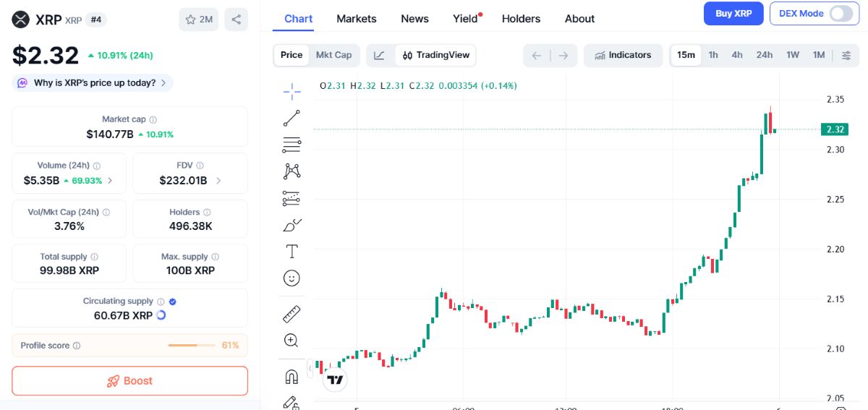
Task: Click FDV info icon
Action: [x=200, y=166]
